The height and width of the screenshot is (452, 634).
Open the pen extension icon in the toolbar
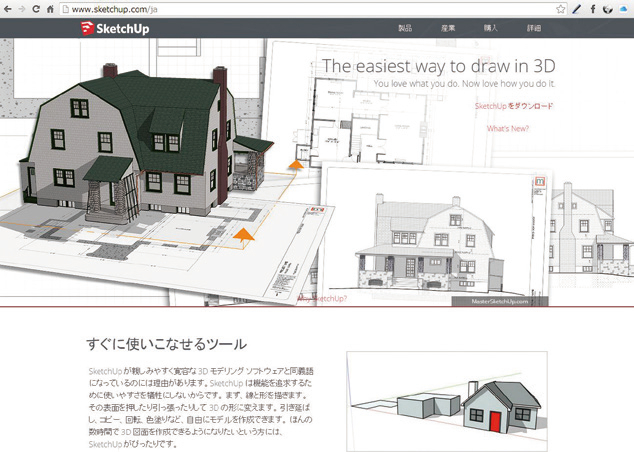click(x=577, y=9)
